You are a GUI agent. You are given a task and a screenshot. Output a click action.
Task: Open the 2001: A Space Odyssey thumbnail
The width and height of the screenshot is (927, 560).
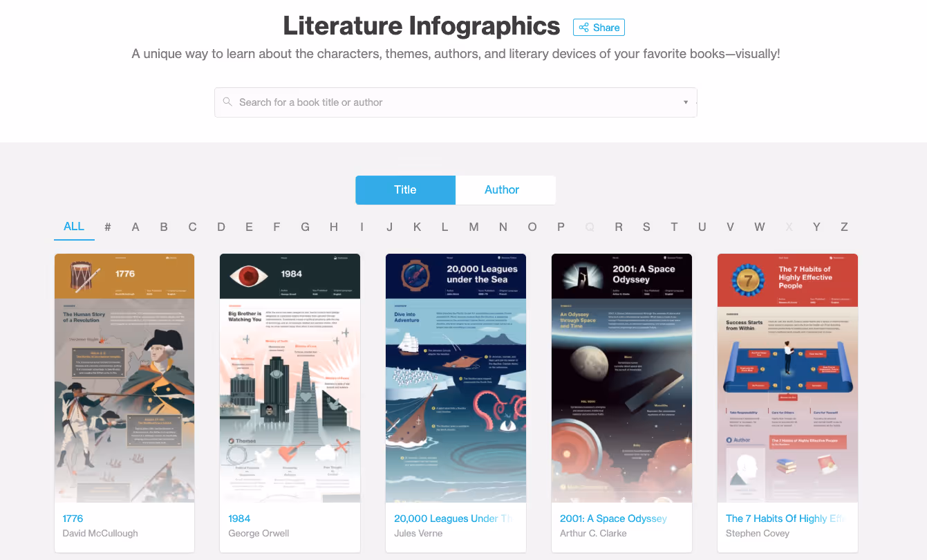pyautogui.click(x=622, y=377)
